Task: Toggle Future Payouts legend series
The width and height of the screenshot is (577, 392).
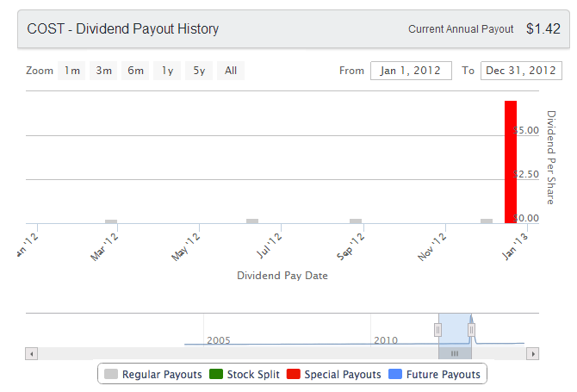Action: pos(435,374)
